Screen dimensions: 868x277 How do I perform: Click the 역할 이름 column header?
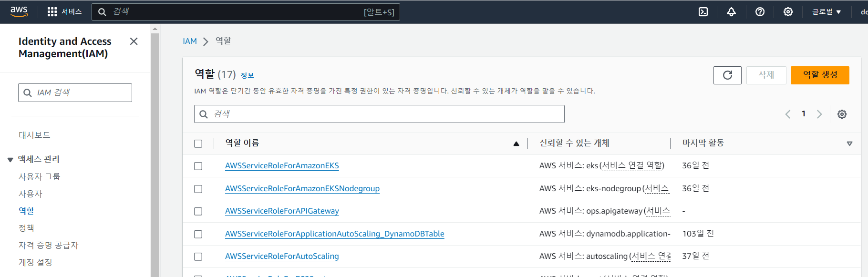[x=242, y=143]
